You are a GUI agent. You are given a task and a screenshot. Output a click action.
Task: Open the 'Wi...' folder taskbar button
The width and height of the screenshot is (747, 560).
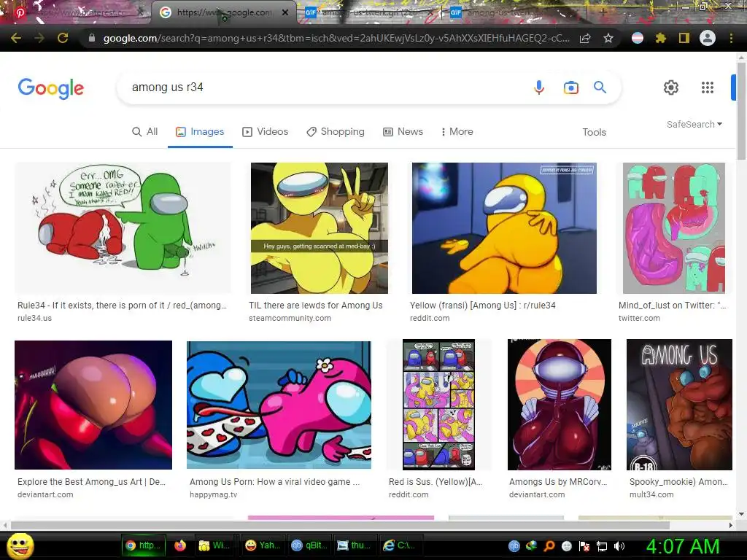click(215, 545)
